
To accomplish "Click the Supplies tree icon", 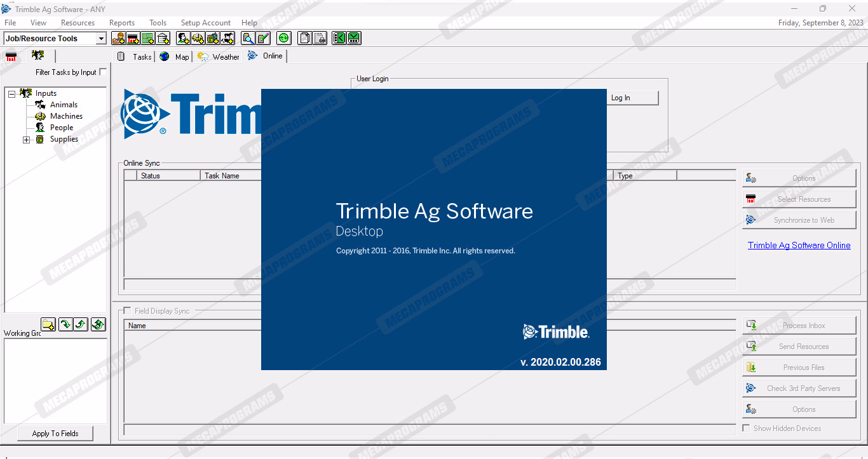I will 40,139.
